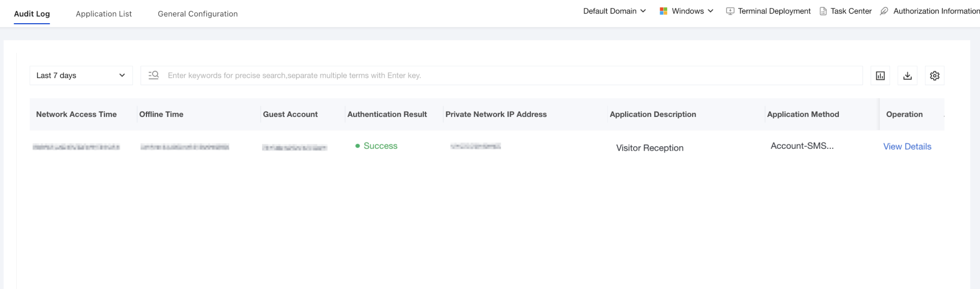Click the Task Center document icon
Image resolution: width=980 pixels, height=289 pixels.
pyautogui.click(x=823, y=11)
